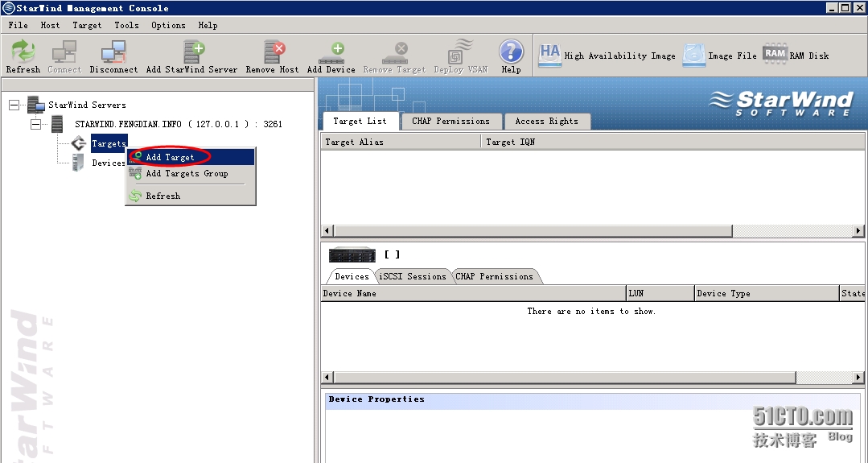Collapse the STARWIND.FENGDIAN.INFO server node
868x463 pixels.
(x=35, y=124)
